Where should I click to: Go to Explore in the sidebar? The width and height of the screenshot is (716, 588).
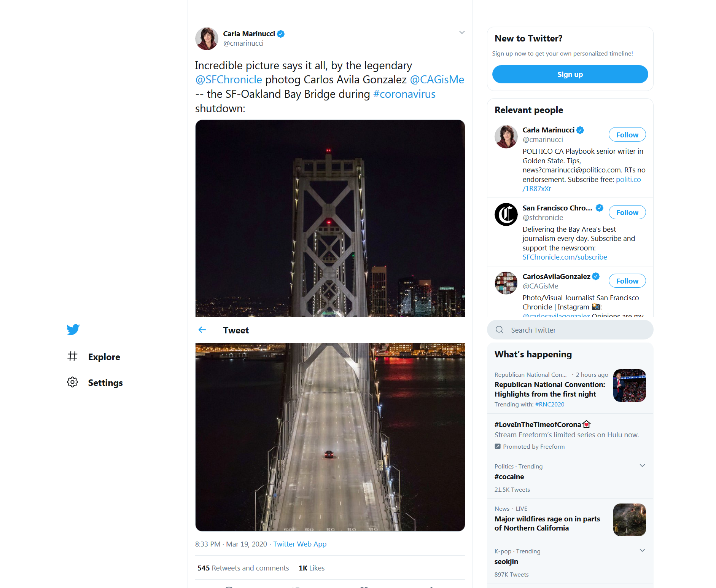[104, 357]
